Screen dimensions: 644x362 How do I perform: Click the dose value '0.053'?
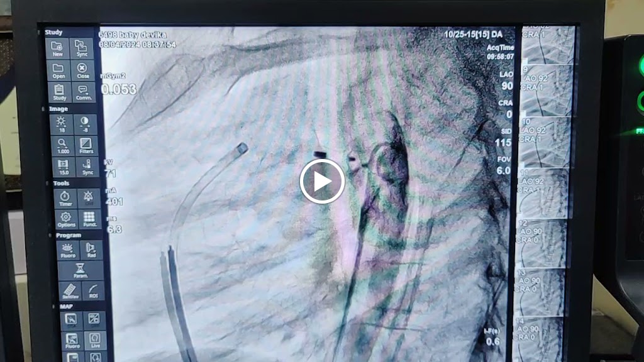pyautogui.click(x=119, y=89)
